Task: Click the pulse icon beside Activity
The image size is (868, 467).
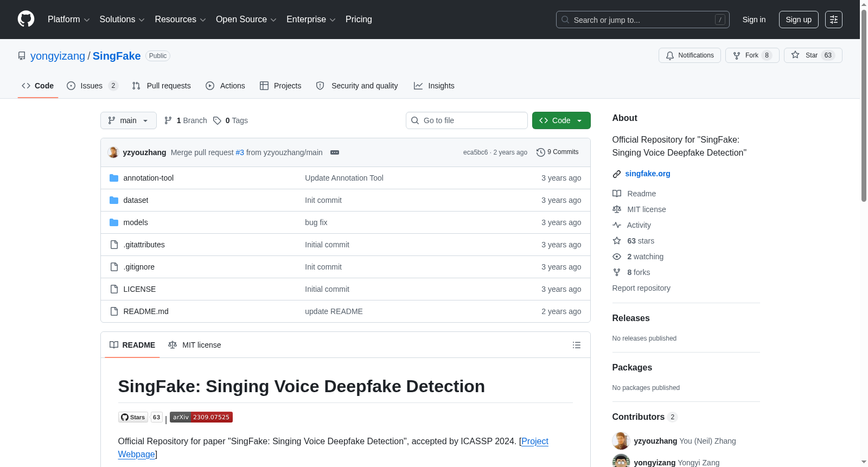Action: pos(617,225)
